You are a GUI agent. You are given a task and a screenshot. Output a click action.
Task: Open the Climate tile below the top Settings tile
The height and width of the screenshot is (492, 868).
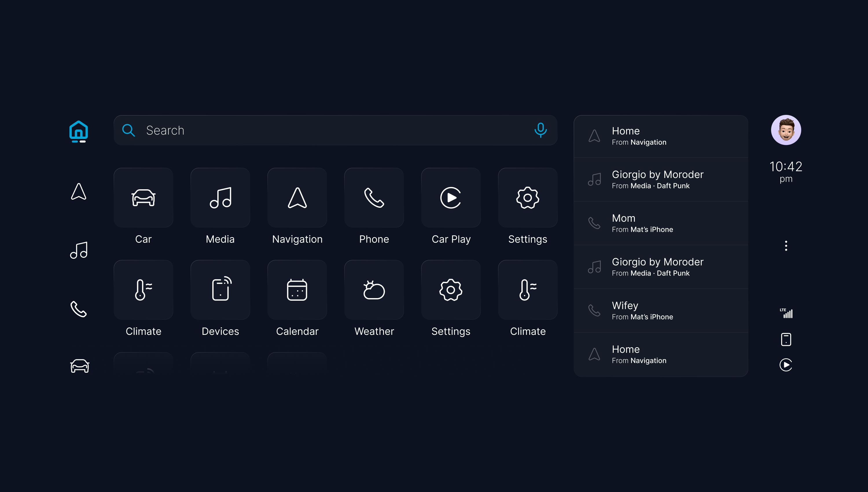click(527, 290)
